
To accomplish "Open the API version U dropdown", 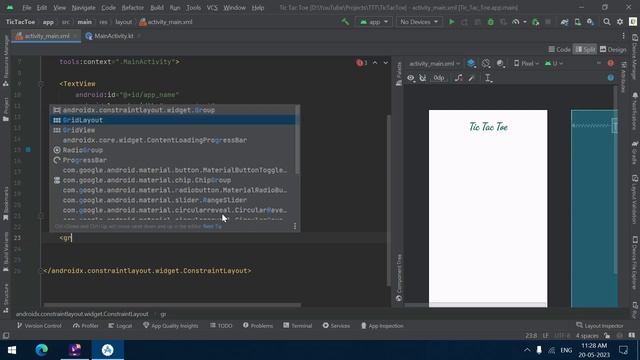I will click(x=554, y=63).
